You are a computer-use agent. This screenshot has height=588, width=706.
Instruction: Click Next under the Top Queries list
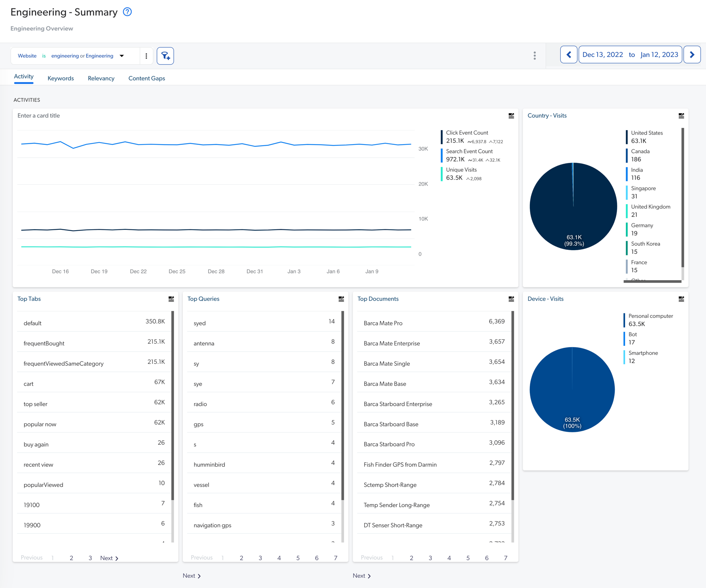coord(191,576)
